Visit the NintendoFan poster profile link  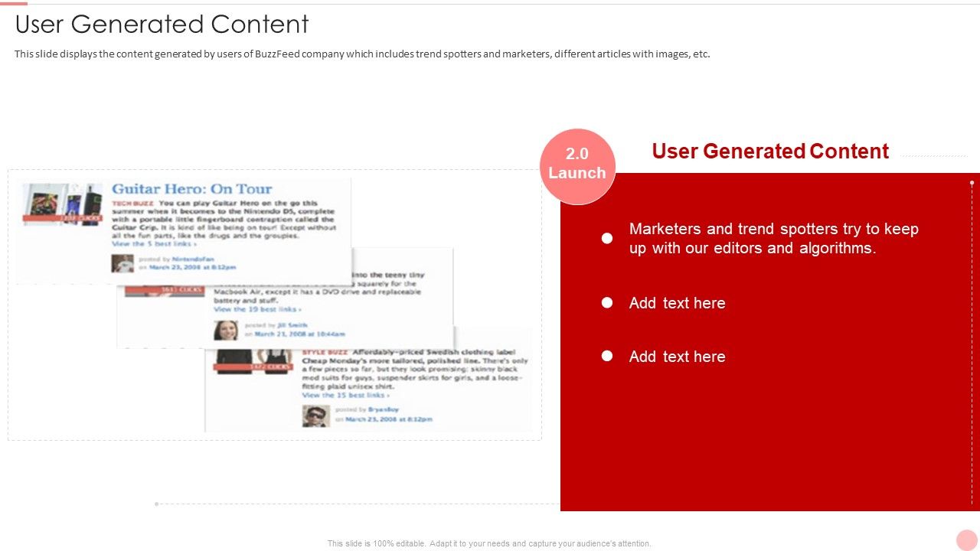(193, 259)
